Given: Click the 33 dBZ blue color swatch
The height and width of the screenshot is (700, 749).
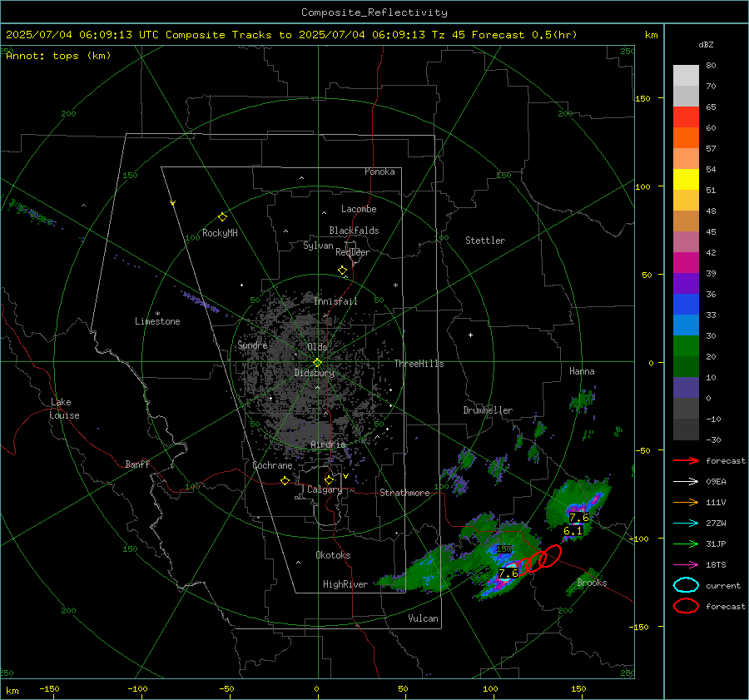Looking at the screenshot, I should pyautogui.click(x=686, y=305).
